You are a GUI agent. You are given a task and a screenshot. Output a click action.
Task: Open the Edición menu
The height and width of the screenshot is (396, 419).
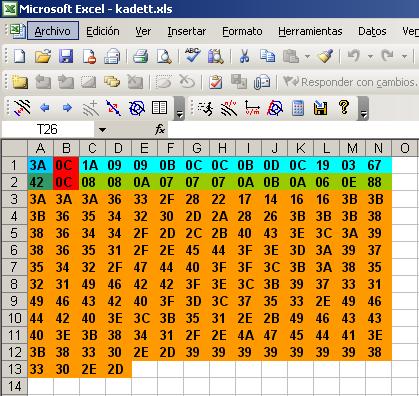point(103,31)
